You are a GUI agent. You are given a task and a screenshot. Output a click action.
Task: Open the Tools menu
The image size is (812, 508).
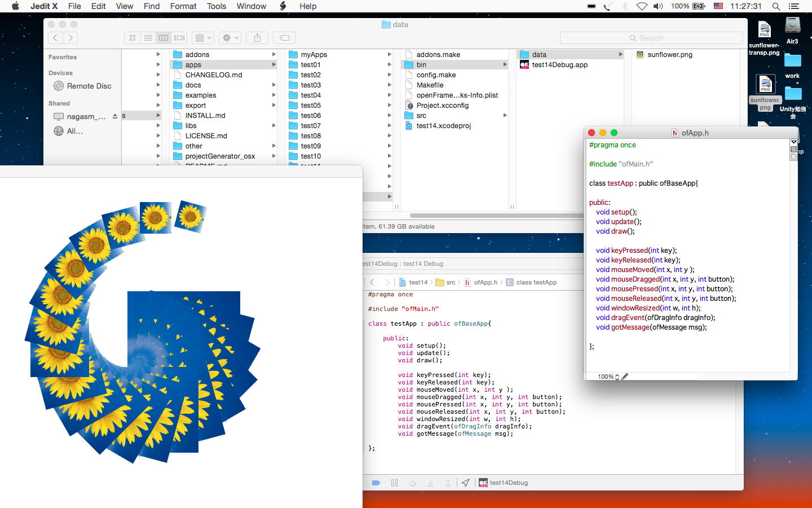(x=216, y=6)
